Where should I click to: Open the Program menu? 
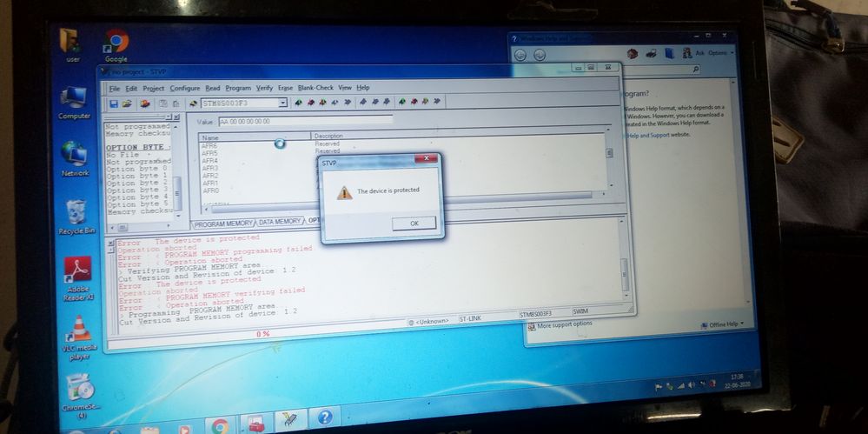(238, 88)
